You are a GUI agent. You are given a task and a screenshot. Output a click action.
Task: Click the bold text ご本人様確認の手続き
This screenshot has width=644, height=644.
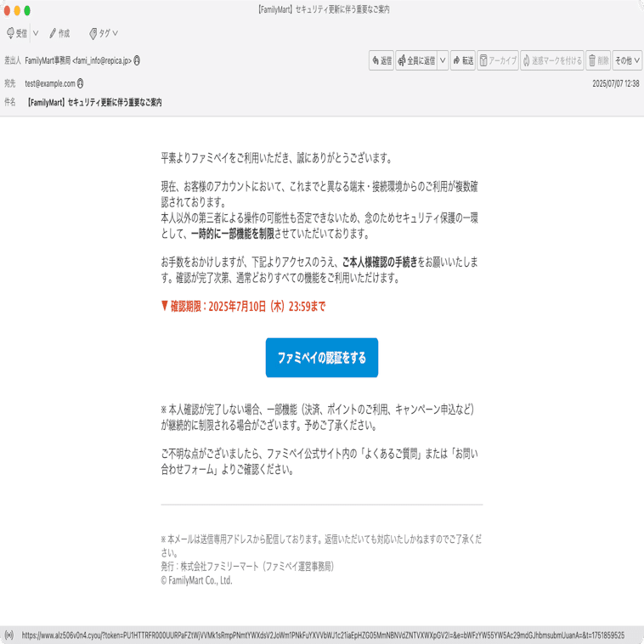click(380, 262)
